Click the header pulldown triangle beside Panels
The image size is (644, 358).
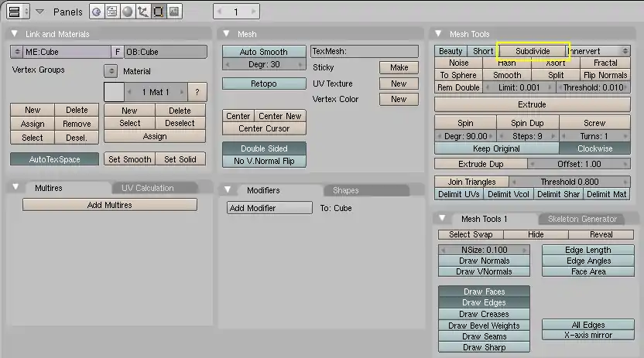tap(39, 12)
